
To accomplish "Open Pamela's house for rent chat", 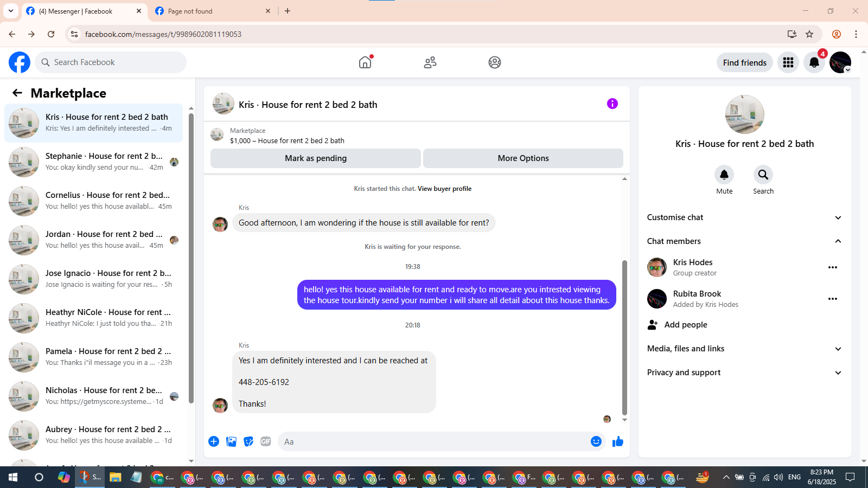I will click(93, 357).
